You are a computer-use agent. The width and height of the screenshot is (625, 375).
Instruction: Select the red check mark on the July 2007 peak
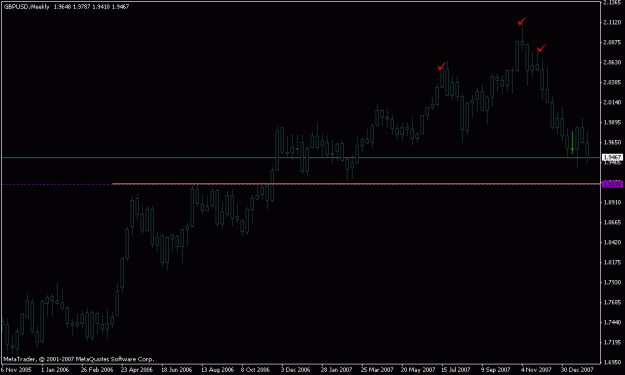click(x=442, y=66)
